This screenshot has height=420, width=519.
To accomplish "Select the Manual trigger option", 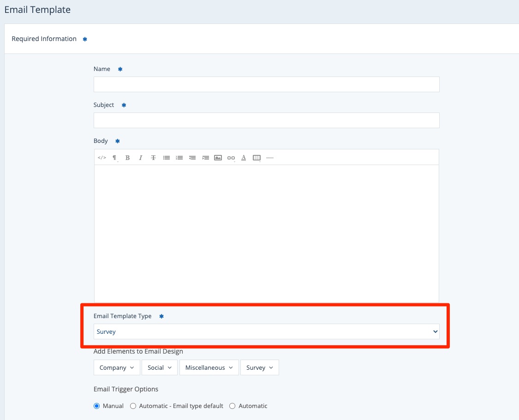I will tap(97, 406).
